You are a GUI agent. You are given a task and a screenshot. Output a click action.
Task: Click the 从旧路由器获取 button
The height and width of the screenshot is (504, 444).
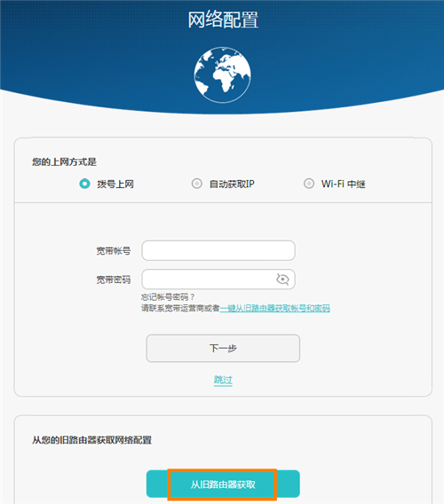pyautogui.click(x=223, y=484)
